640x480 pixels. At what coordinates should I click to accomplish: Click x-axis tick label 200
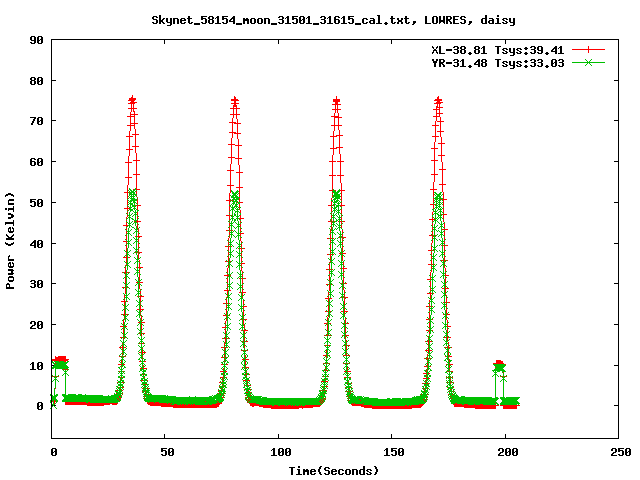pyautogui.click(x=507, y=452)
